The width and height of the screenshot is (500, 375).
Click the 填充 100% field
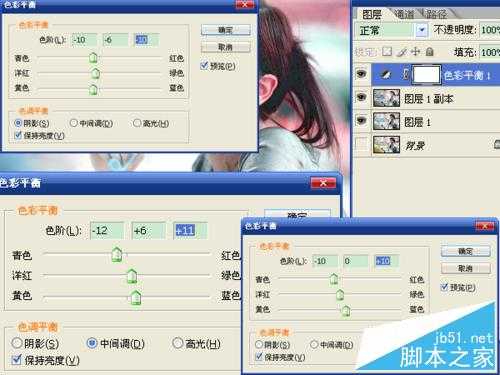(x=489, y=52)
